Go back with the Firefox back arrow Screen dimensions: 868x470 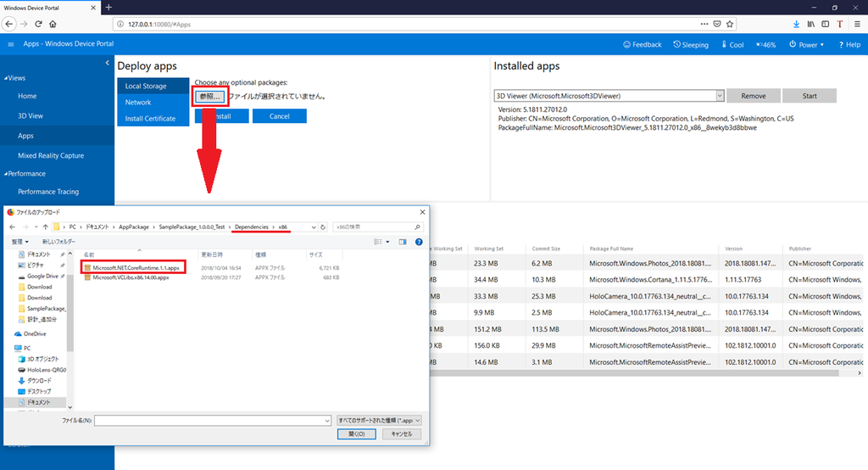click(8, 24)
